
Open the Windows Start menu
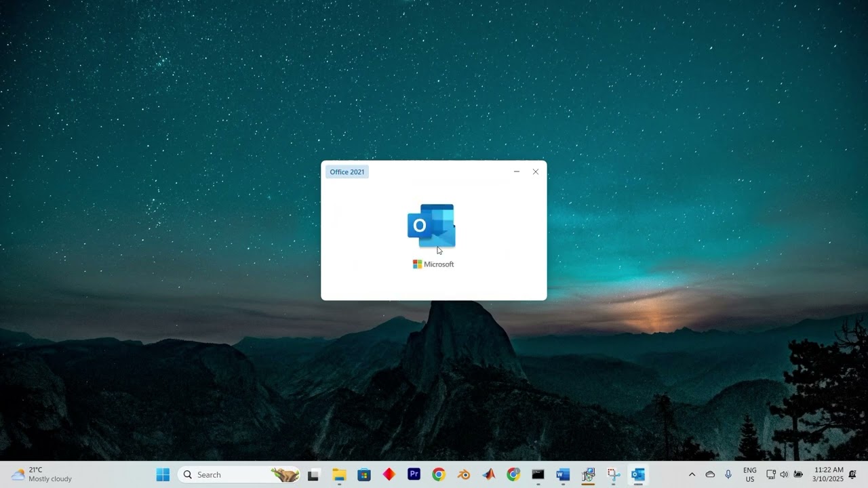coord(163,474)
